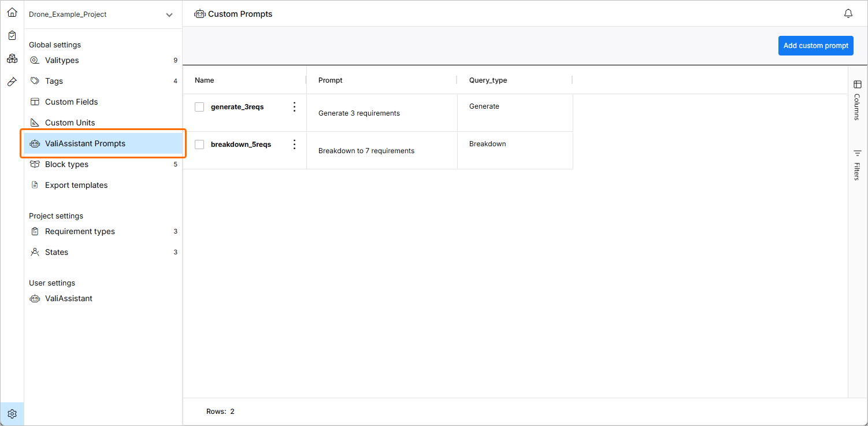Click the test tube icon in rail

point(12,82)
